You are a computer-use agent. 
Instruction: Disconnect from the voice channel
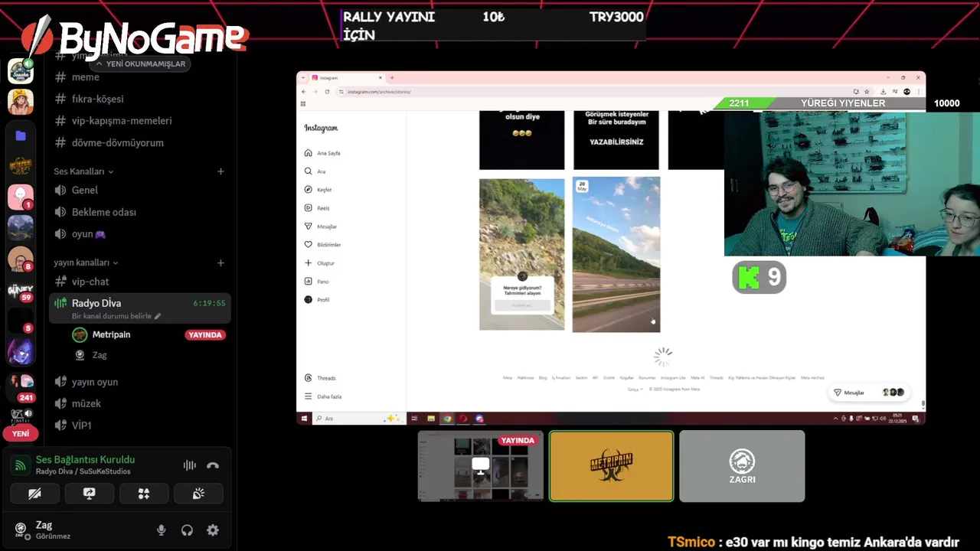213,465
